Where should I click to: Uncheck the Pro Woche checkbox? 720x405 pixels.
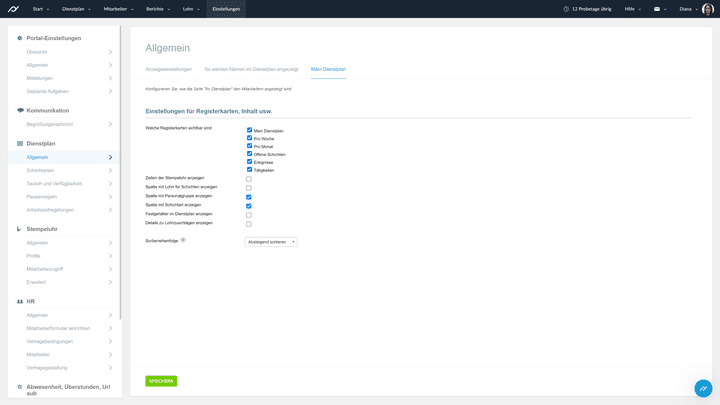pyautogui.click(x=249, y=138)
